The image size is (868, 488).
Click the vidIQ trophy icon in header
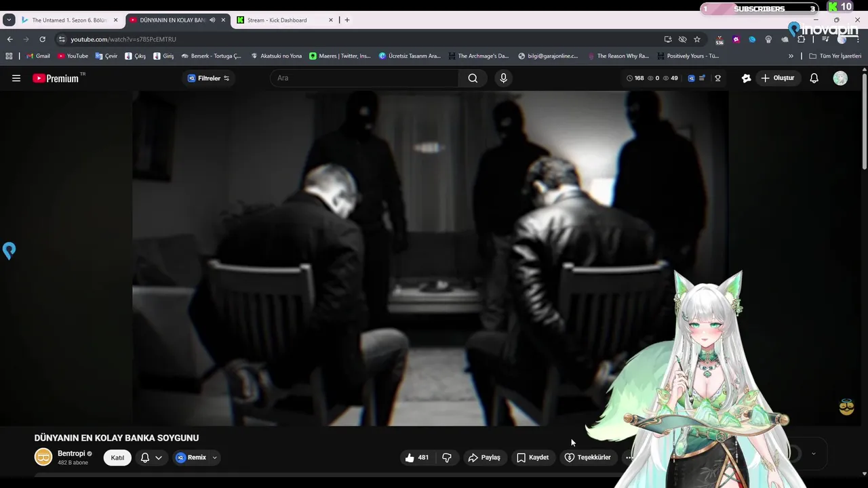pyautogui.click(x=717, y=78)
